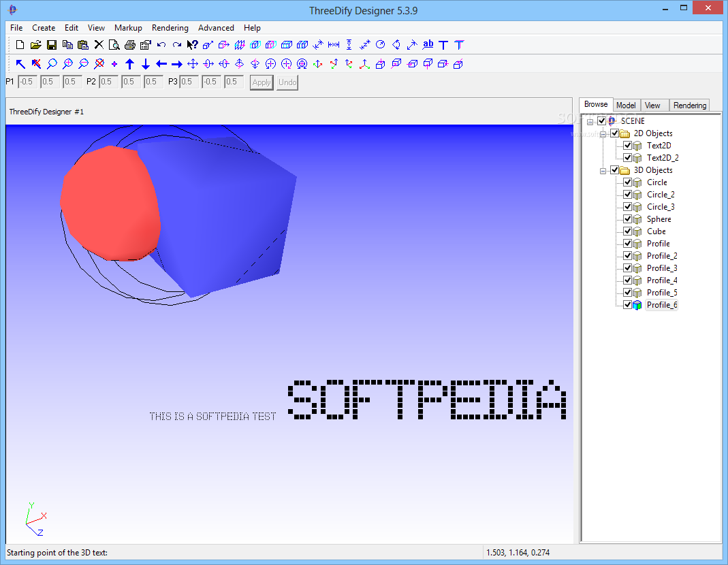Click the first P1 coordinate field
This screenshot has width=728, height=565.
[27, 82]
